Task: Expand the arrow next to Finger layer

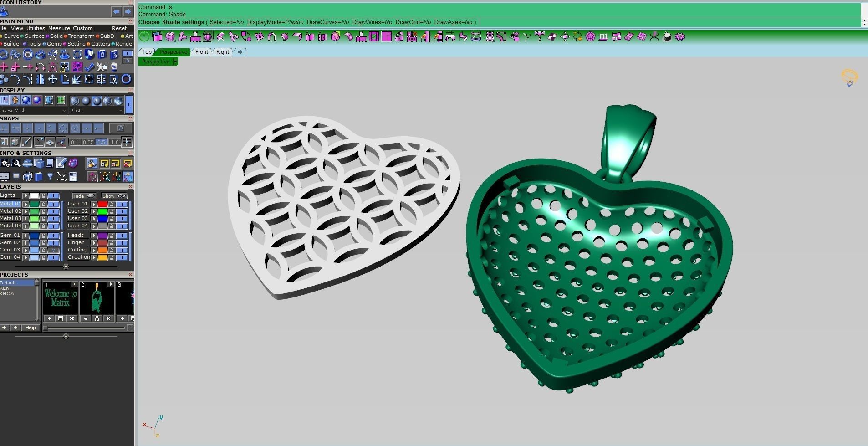Action: [94, 243]
